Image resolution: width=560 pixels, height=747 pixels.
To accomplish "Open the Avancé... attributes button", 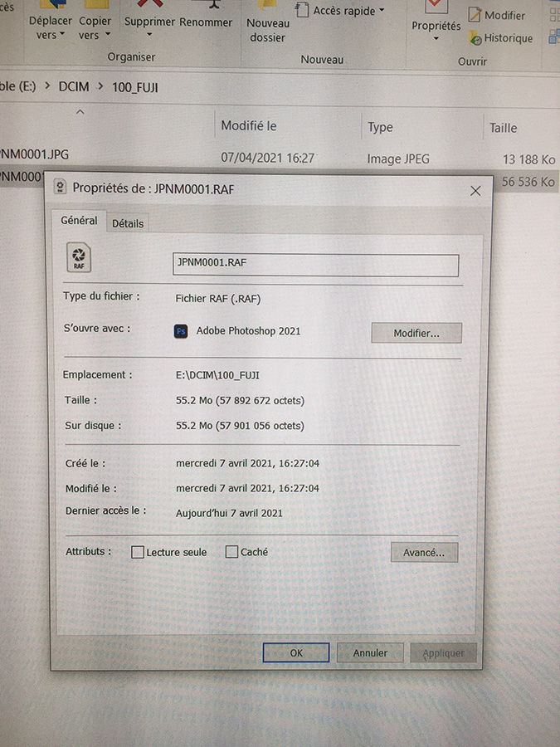I will point(424,552).
